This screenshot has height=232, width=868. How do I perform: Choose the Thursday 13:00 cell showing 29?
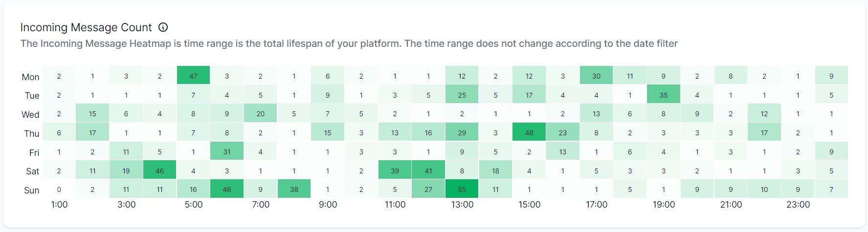(x=462, y=132)
